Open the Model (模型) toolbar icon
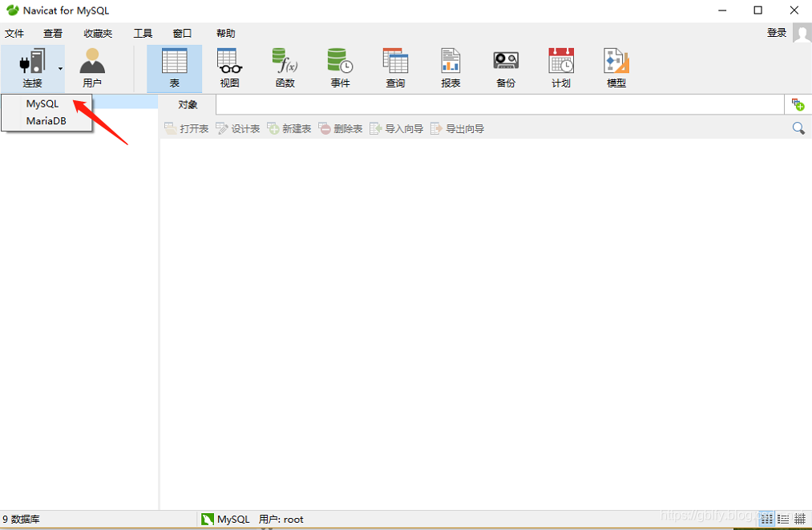Image resolution: width=812 pixels, height=530 pixels. (616, 68)
